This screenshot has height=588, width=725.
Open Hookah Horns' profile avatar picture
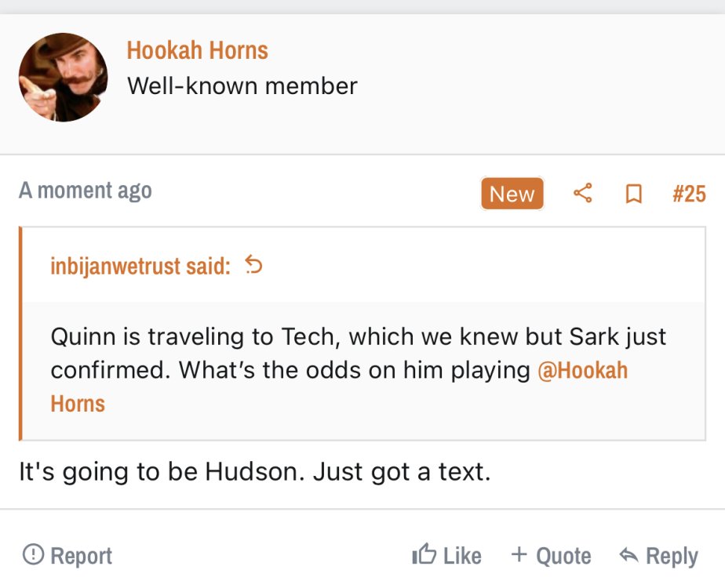tap(63, 78)
